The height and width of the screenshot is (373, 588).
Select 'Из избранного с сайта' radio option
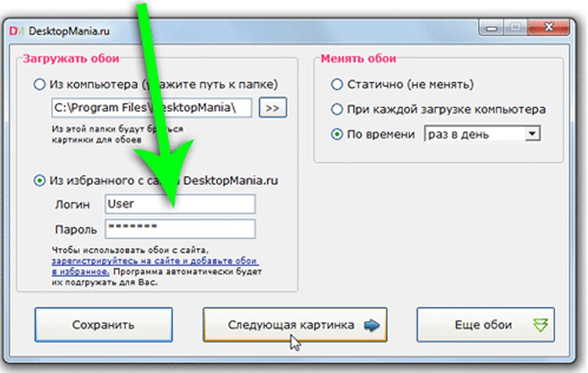click(40, 181)
